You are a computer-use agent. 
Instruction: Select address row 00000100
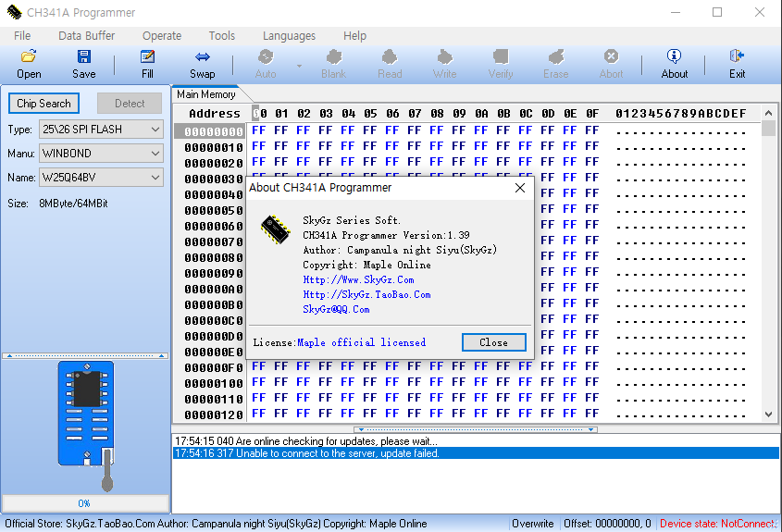tap(214, 383)
